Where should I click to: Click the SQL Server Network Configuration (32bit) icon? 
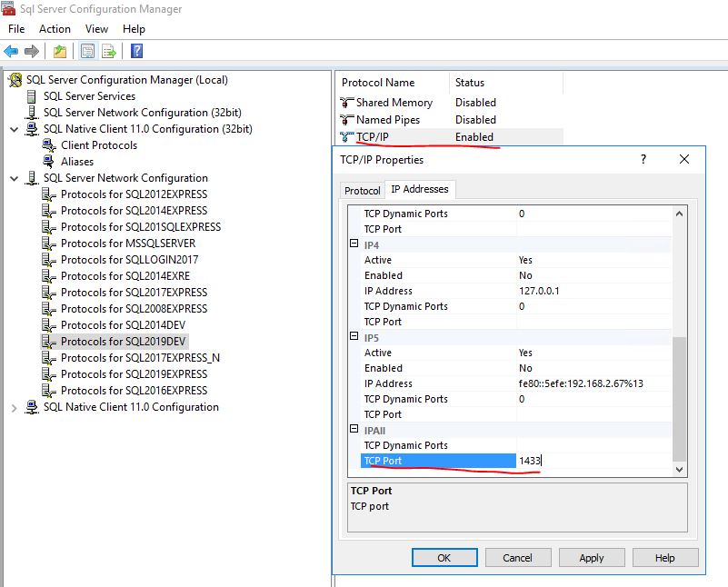coord(31,113)
